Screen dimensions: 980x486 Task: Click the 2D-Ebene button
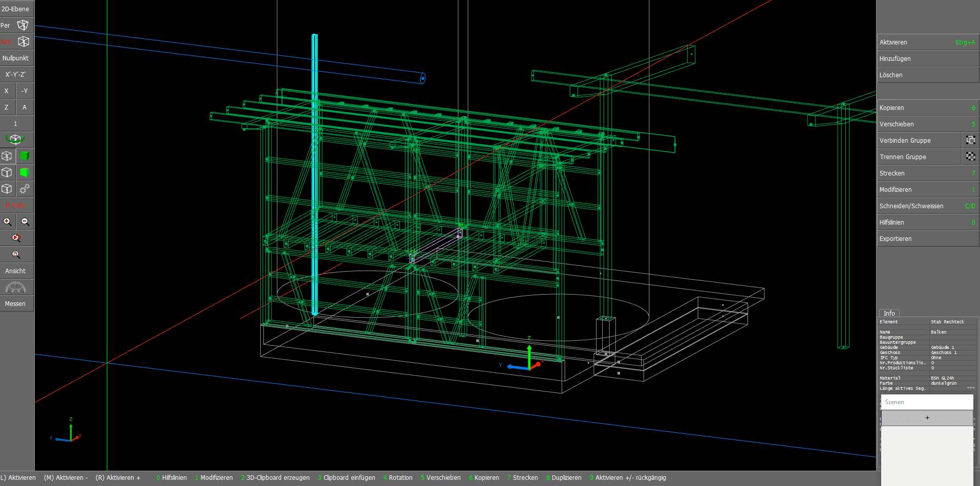[x=15, y=9]
